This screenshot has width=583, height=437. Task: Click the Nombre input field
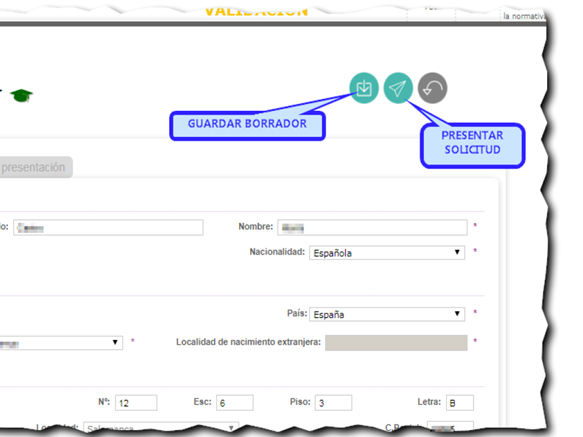[372, 227]
